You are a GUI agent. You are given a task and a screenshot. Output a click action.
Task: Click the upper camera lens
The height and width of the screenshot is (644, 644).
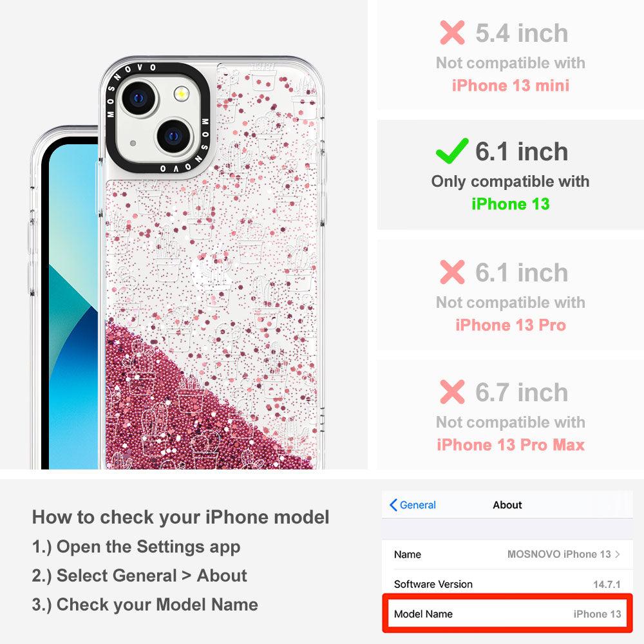click(x=139, y=98)
